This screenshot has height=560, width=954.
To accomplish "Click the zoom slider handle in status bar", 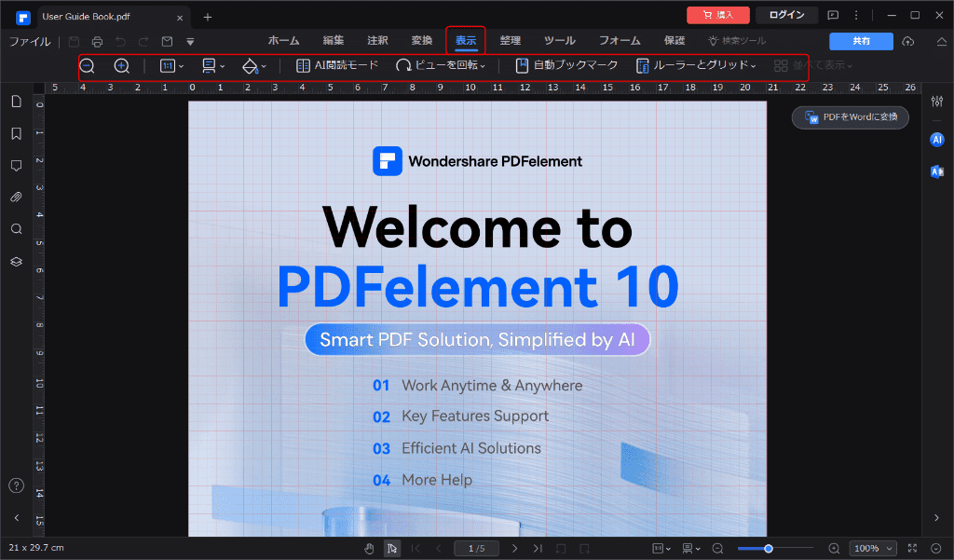I will click(769, 549).
